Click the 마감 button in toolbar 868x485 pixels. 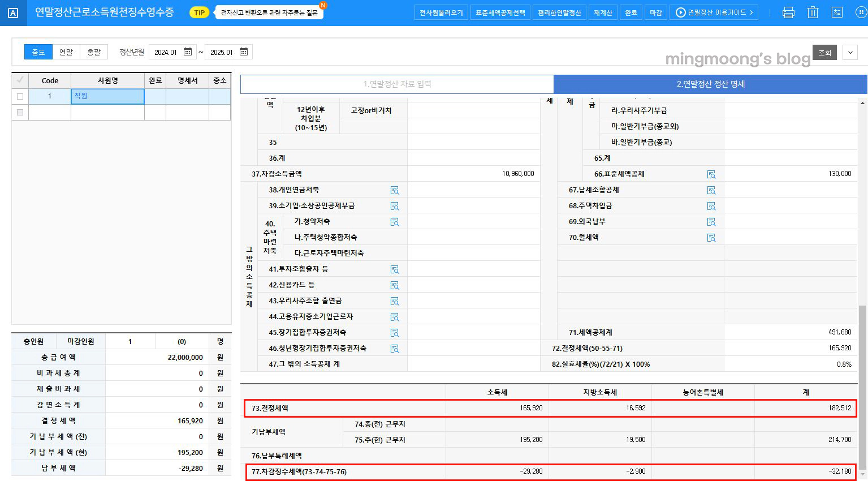[656, 12]
